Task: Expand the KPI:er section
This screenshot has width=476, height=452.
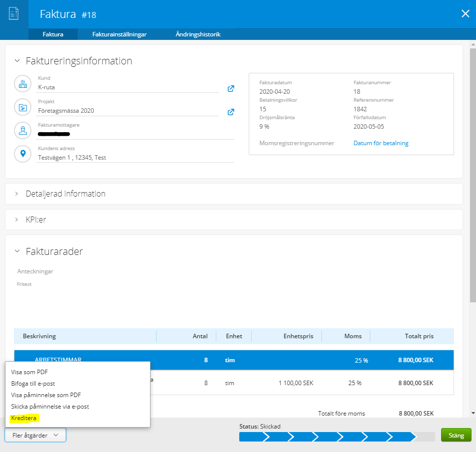Action: coord(17,220)
